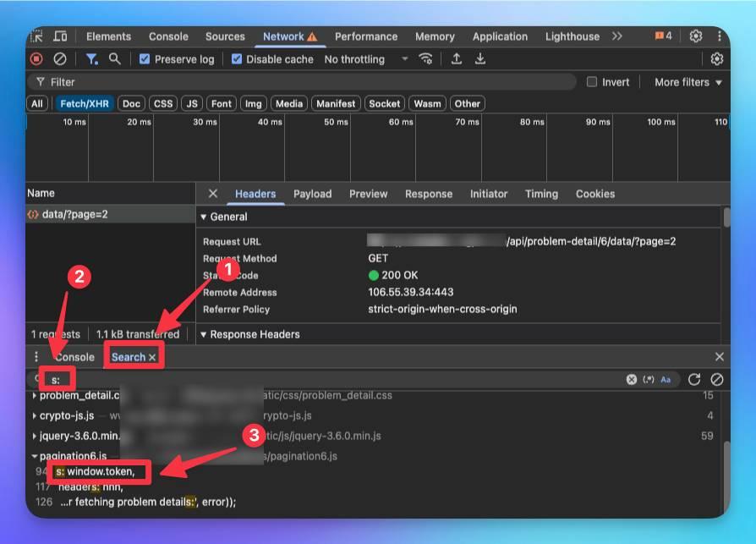756x544 pixels.
Task: Open drawer three-dot menu
Action: point(36,357)
